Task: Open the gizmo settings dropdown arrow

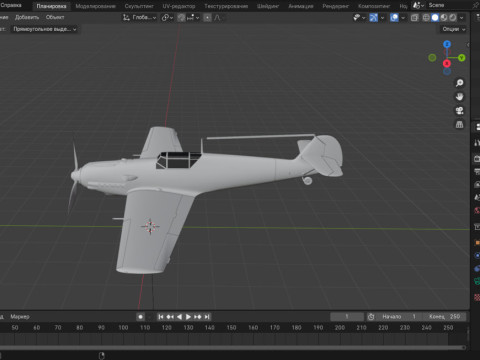Action: point(382,17)
